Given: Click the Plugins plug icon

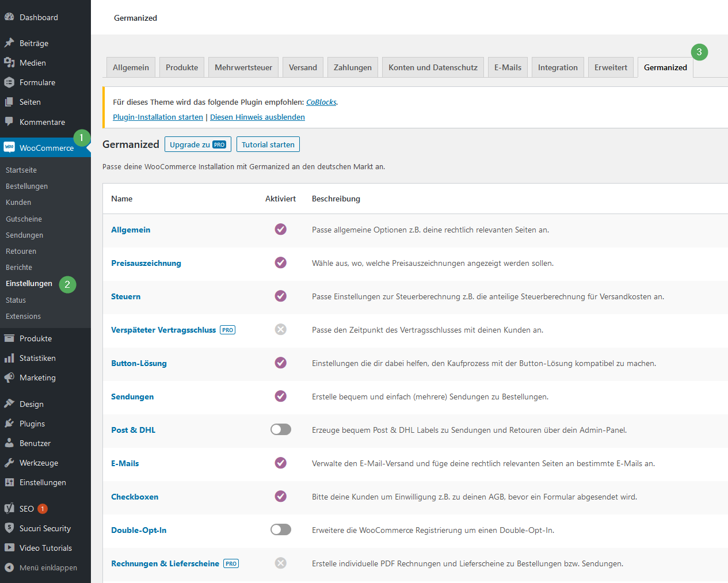Looking at the screenshot, I should point(9,424).
